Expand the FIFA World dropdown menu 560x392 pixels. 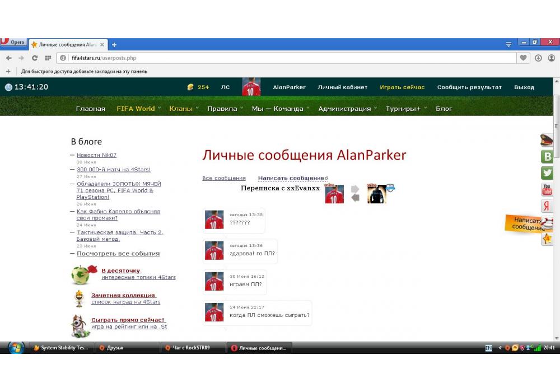[x=138, y=109]
